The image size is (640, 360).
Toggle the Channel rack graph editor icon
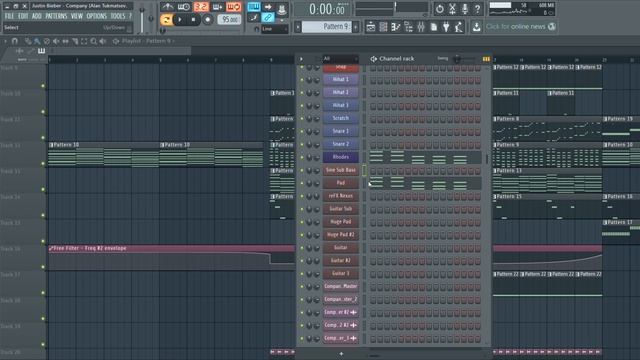click(486, 59)
